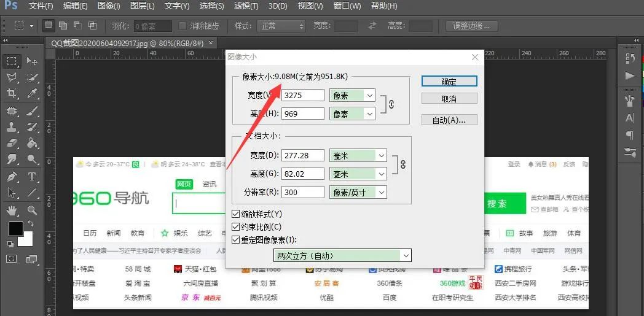The width and height of the screenshot is (644, 316).
Task: Choose Subtract from Selection mode
Action: (77, 25)
